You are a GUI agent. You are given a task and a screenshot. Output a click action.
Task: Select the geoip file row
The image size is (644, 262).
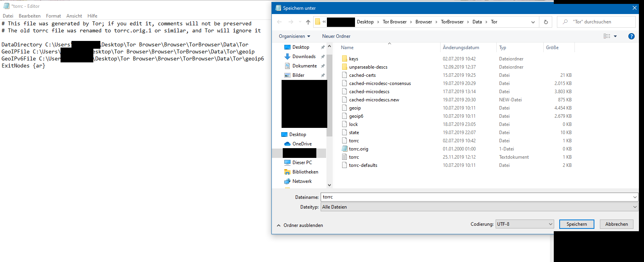[457, 108]
